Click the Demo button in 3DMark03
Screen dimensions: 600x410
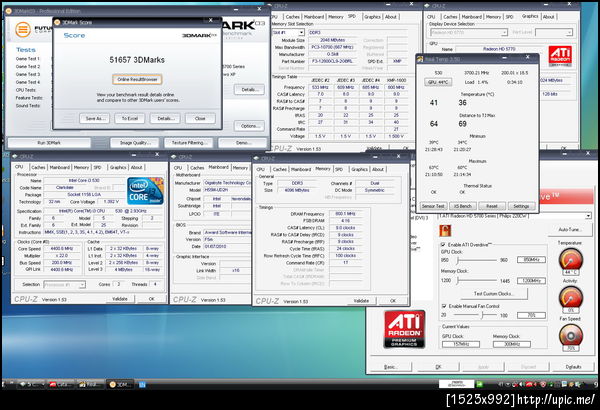[242, 143]
